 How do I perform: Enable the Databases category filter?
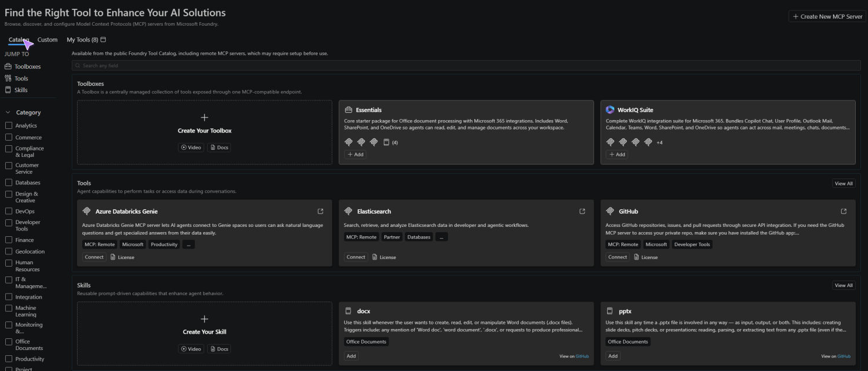[x=9, y=183]
